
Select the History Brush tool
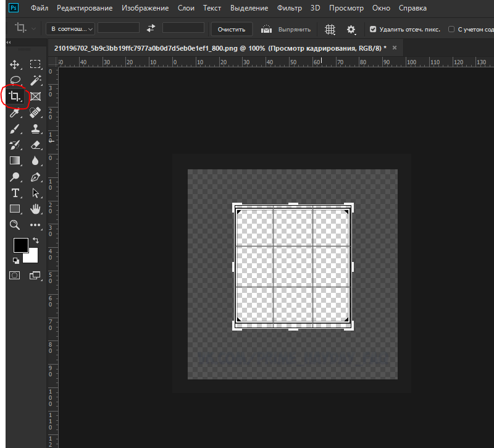point(15,145)
